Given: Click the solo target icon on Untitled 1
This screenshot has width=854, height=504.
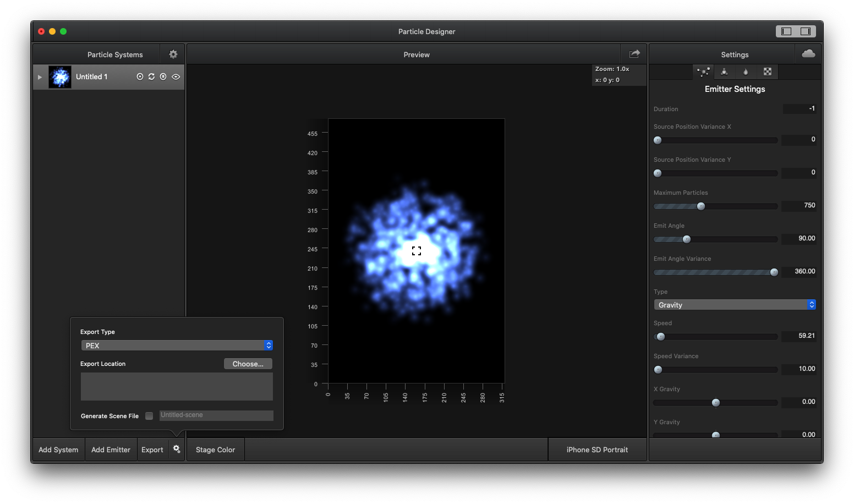Looking at the screenshot, I should pos(140,77).
